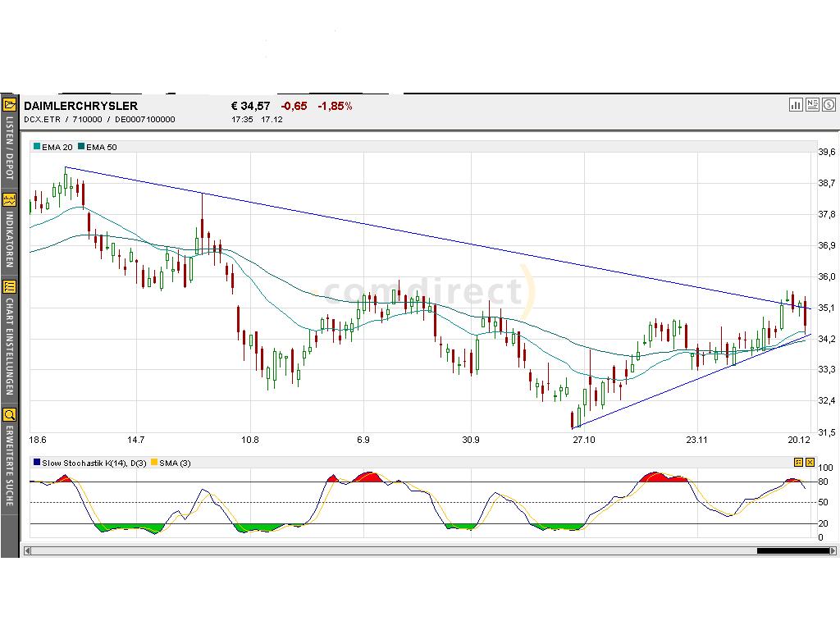Screen dimensions: 840x630
Task: Click the 14.7 date axis label
Action: (x=135, y=440)
